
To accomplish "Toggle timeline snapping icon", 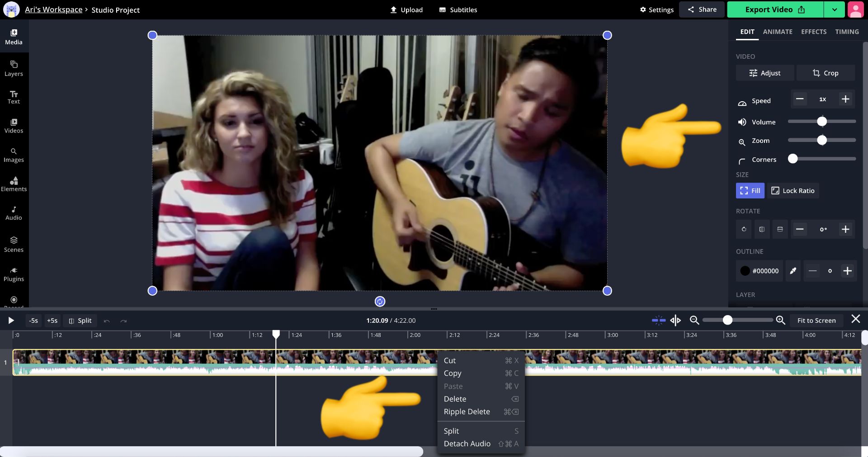I will (658, 320).
